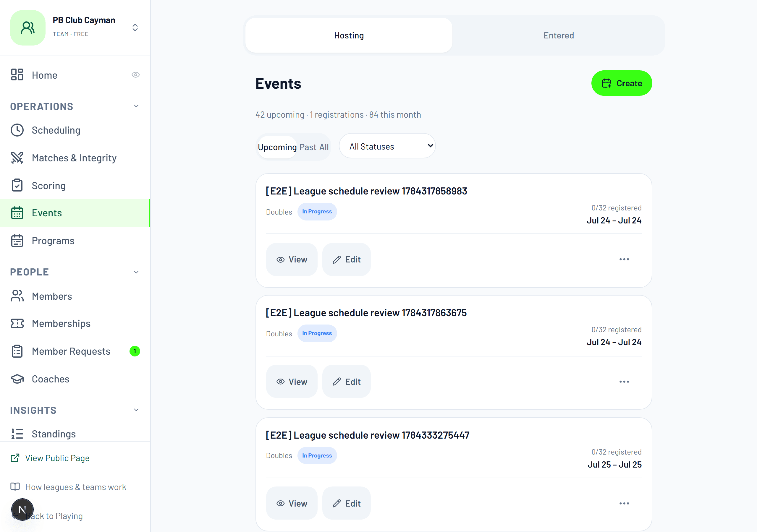757x532 pixels.
Task: Click the Coaches graduation cap icon
Action: [17, 379]
